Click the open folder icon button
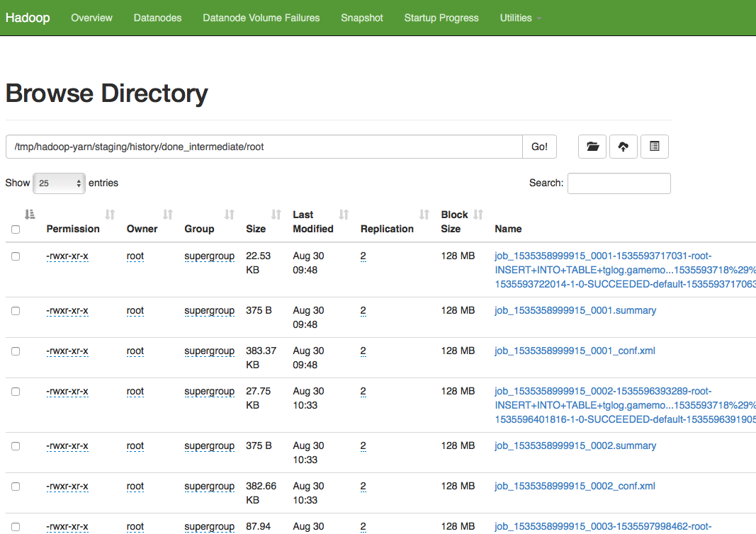The image size is (756, 534). [x=592, y=147]
